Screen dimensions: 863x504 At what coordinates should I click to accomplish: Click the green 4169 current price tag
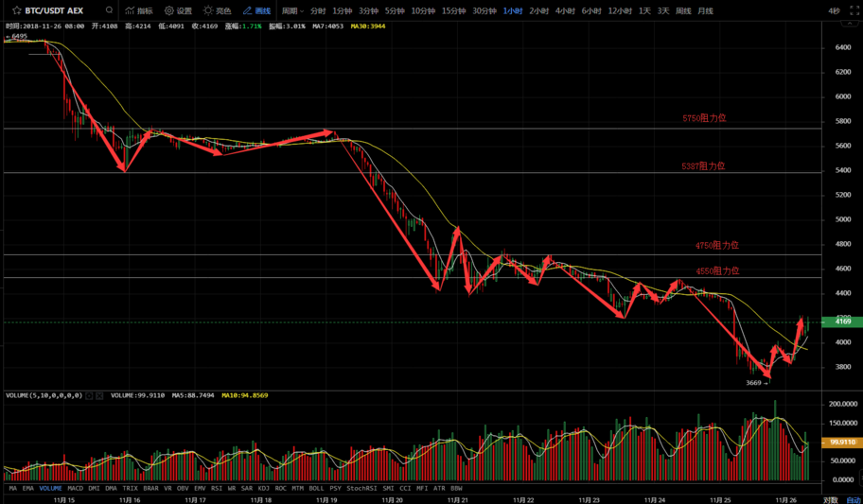click(842, 322)
